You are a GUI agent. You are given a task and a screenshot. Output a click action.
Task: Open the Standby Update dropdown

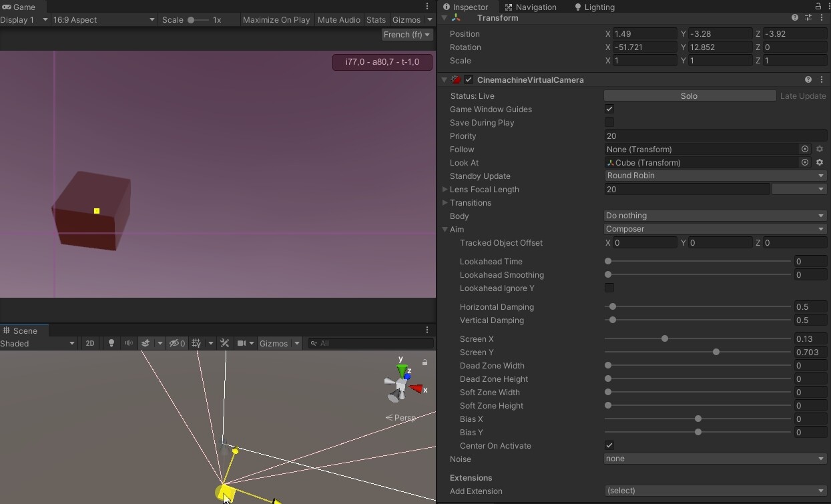[715, 176]
